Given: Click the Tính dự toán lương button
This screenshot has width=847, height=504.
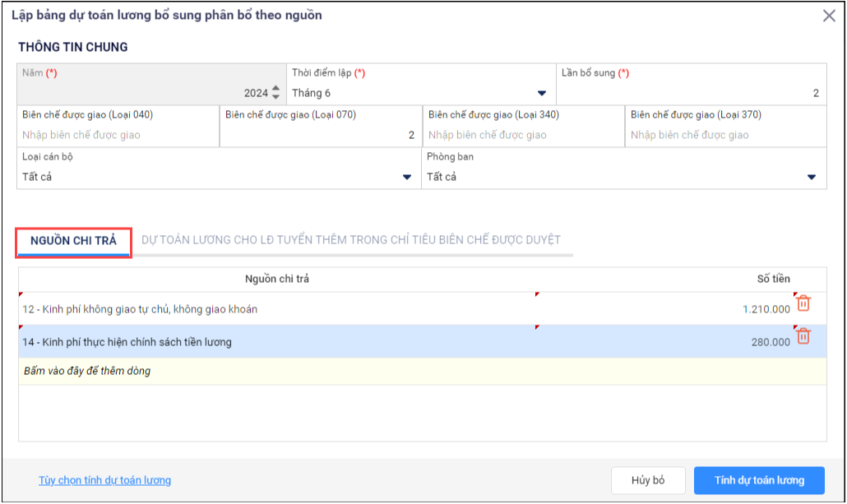Looking at the screenshot, I should pos(759,480).
